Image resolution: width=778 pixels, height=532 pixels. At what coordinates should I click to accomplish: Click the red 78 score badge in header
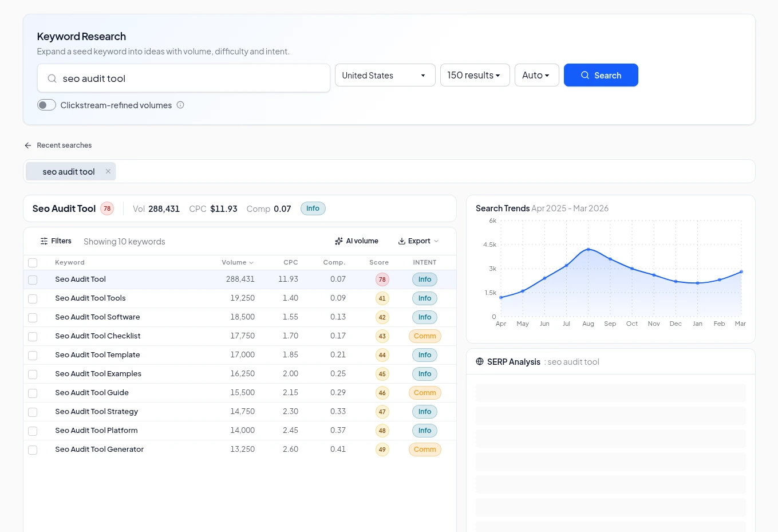point(107,208)
